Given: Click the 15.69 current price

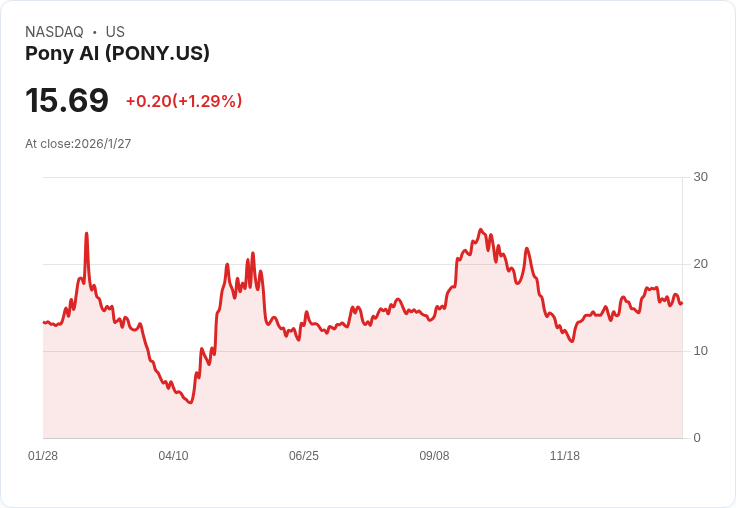Looking at the screenshot, I should coord(67,101).
